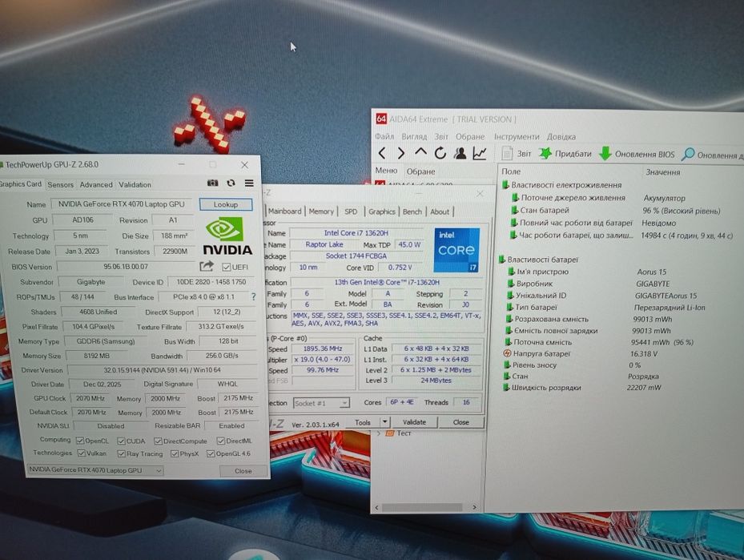Click the Lookup button in GPU-Z

coord(225,204)
